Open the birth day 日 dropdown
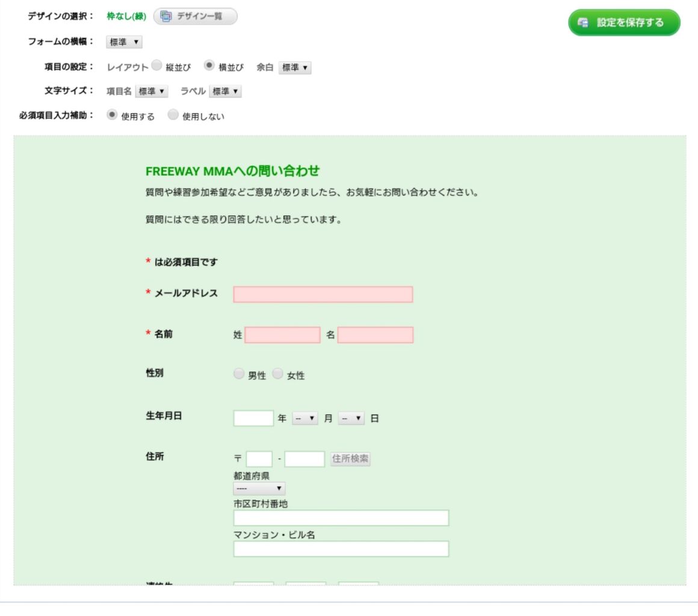This screenshot has height=616, width=698. 351,418
